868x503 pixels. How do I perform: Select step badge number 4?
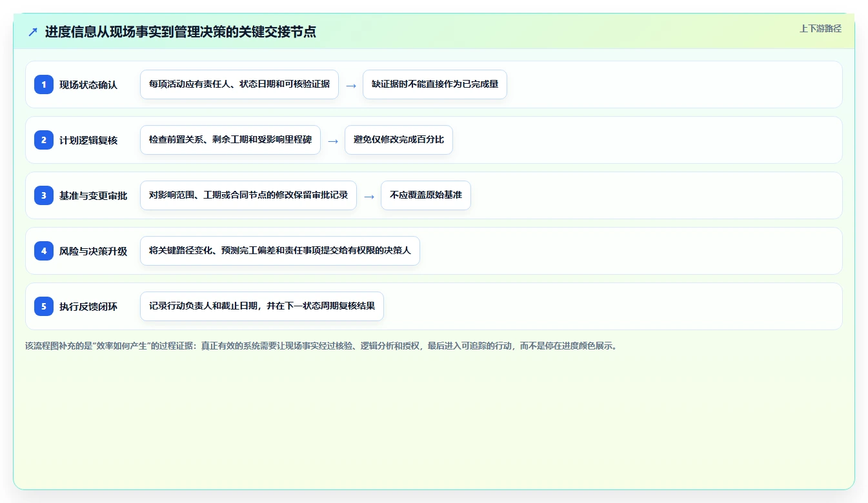[44, 251]
